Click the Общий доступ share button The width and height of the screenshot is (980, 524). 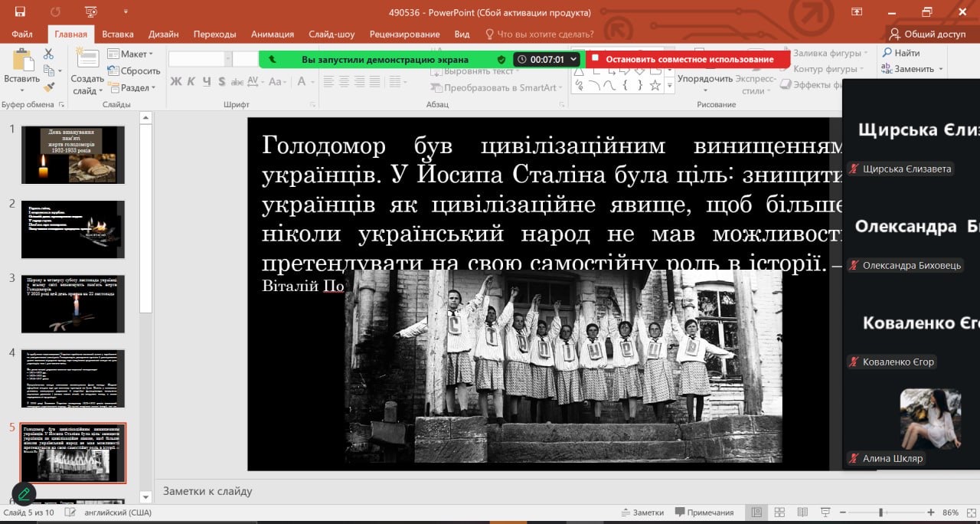point(927,34)
